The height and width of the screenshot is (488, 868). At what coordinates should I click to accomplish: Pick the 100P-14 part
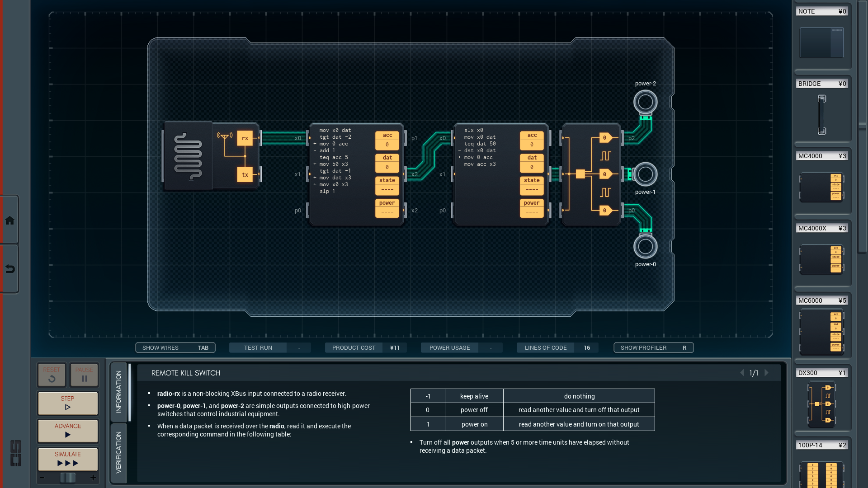[x=821, y=474]
